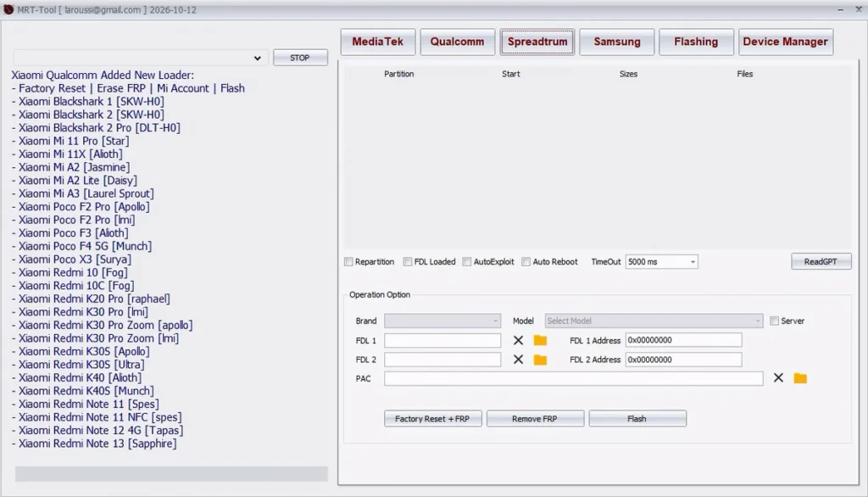Toggle the FDL Loaded checkbox
This screenshot has width=868, height=497.
pyautogui.click(x=408, y=262)
